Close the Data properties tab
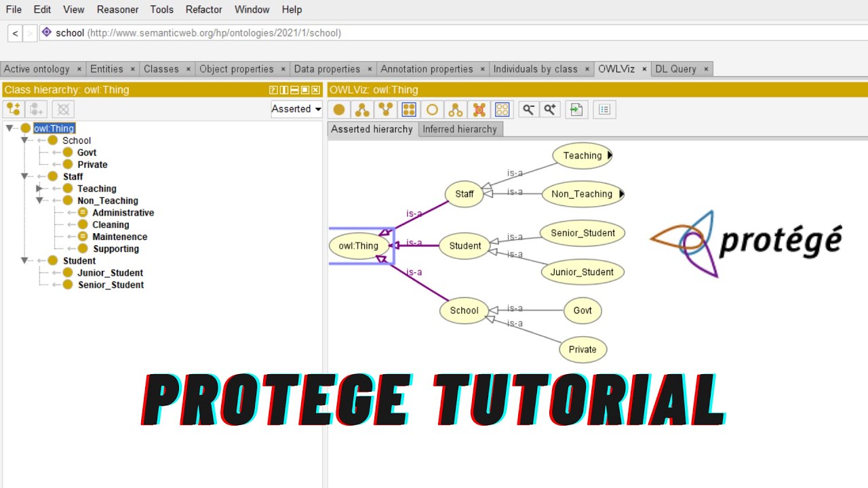This screenshot has height=488, width=868. [370, 69]
